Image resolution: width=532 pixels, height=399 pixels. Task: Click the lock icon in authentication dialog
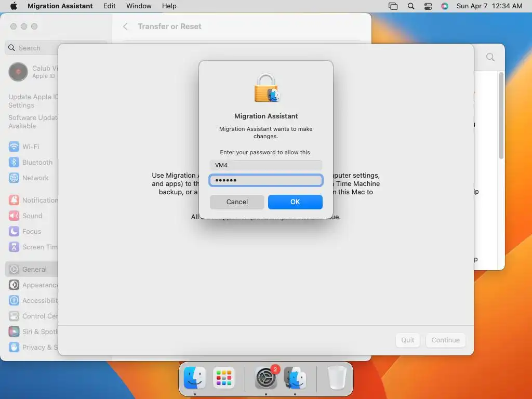266,88
